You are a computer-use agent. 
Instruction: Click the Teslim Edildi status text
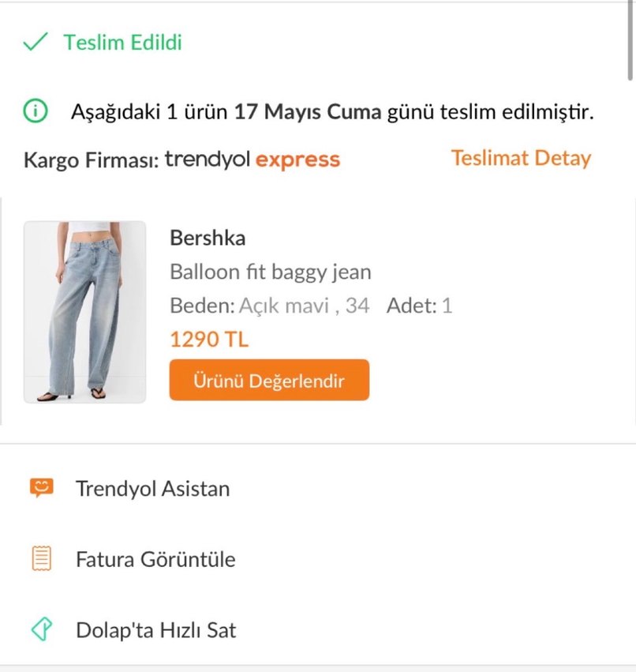(x=122, y=42)
